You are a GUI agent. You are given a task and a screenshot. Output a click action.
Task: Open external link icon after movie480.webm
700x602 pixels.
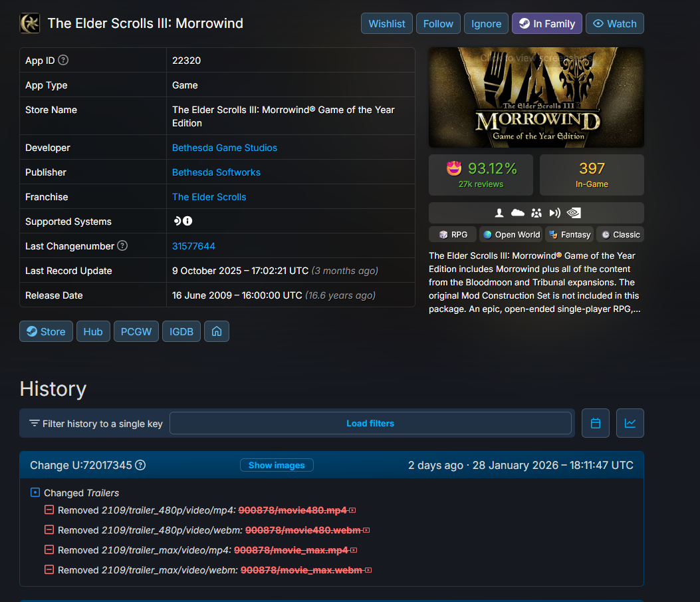coord(366,530)
